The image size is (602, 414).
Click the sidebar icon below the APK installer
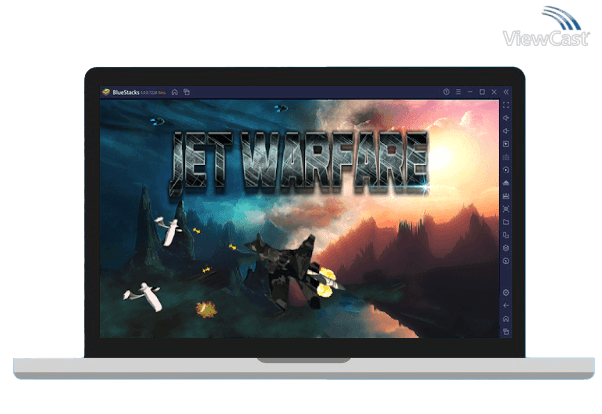(x=506, y=196)
